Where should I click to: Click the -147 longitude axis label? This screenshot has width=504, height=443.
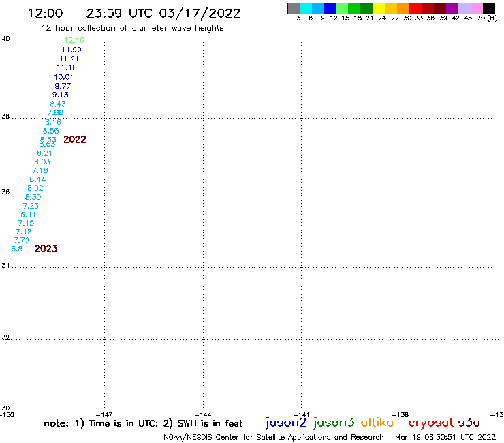click(x=104, y=414)
